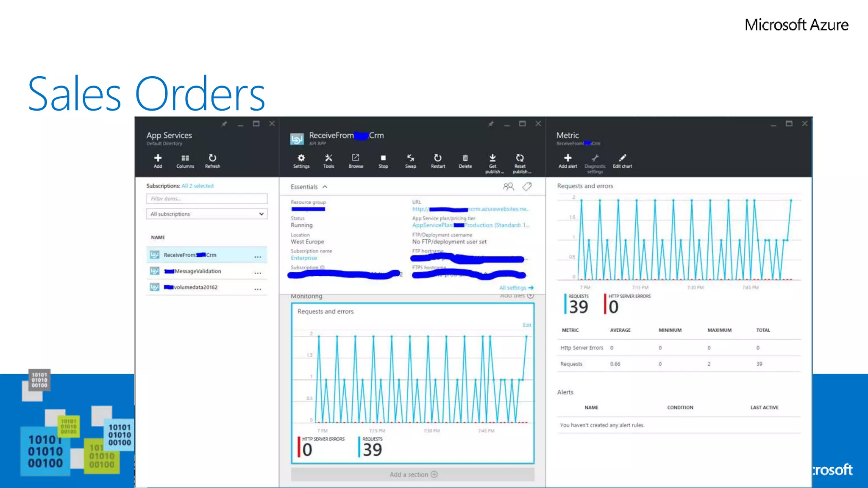868x488 pixels.
Task: Open the All subscriptions dropdown
Action: tap(207, 214)
